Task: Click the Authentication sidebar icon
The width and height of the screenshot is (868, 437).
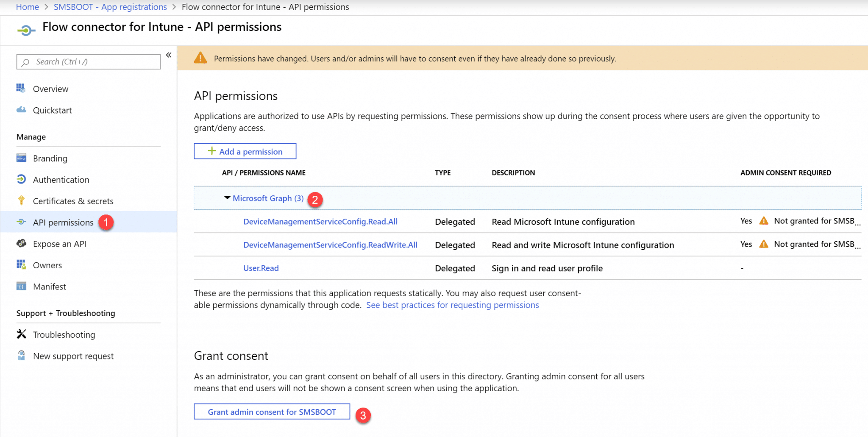Action: coord(21,179)
